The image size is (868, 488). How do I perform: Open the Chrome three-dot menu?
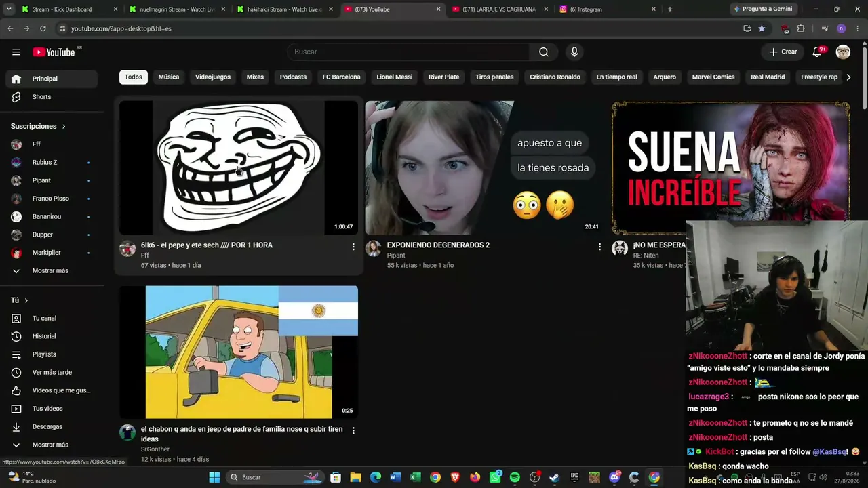pyautogui.click(x=858, y=28)
